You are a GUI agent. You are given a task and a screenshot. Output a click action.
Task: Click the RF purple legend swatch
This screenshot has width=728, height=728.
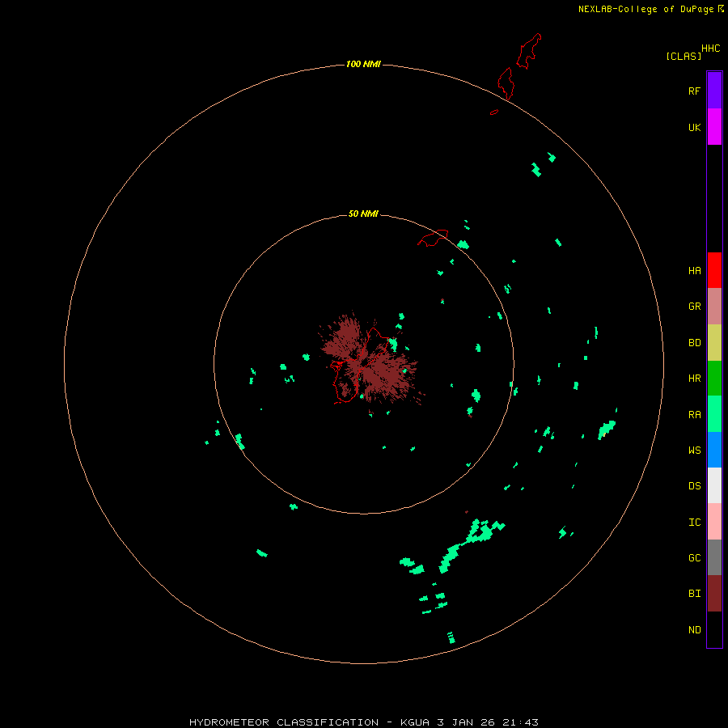click(x=714, y=91)
